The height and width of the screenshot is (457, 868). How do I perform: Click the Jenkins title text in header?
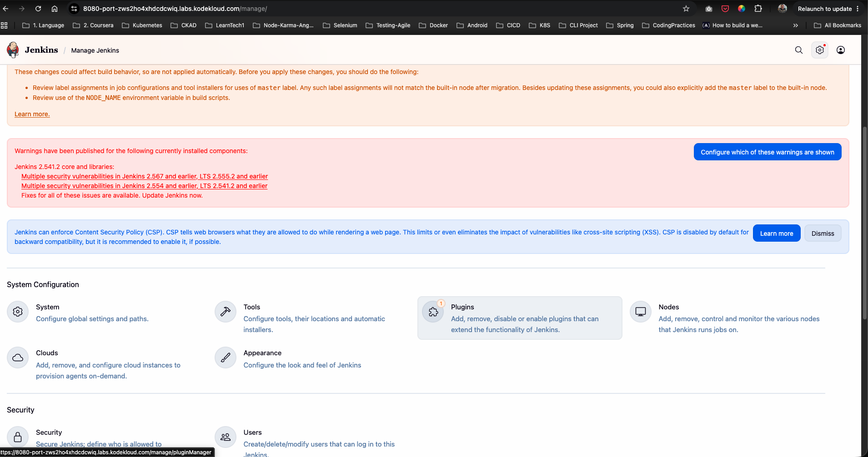pyautogui.click(x=41, y=50)
